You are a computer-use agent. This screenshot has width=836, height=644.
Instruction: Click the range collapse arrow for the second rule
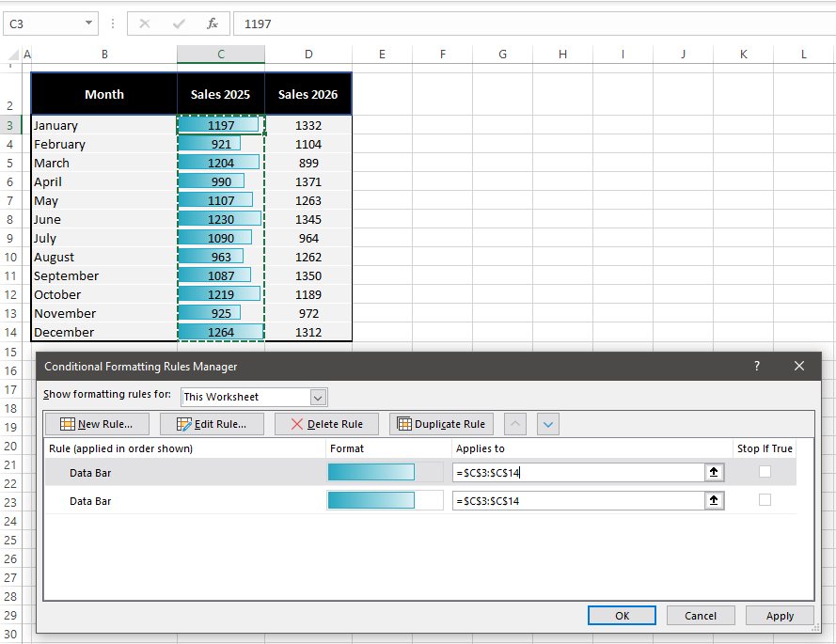pyautogui.click(x=714, y=501)
